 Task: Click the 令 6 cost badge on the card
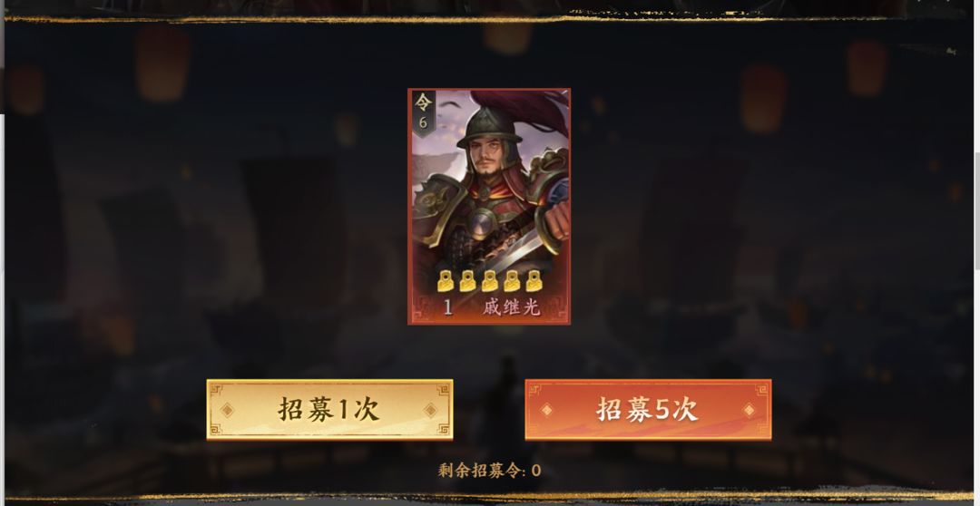pyautogui.click(x=423, y=112)
